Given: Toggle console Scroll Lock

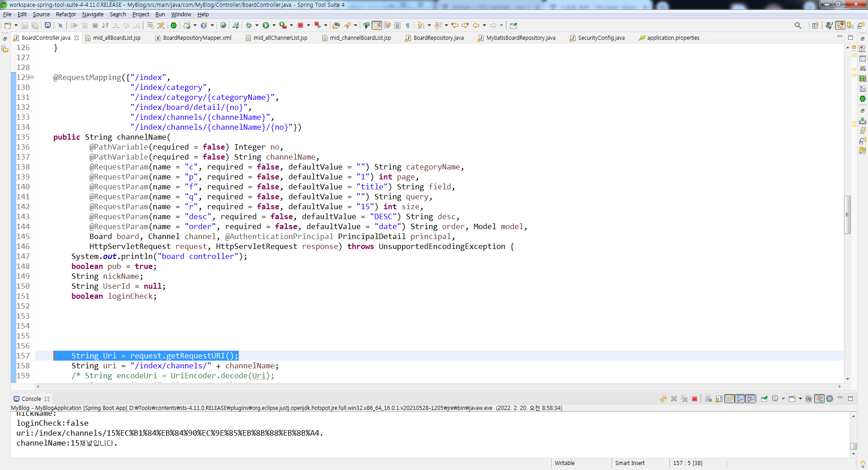Looking at the screenshot, I should click(719, 399).
